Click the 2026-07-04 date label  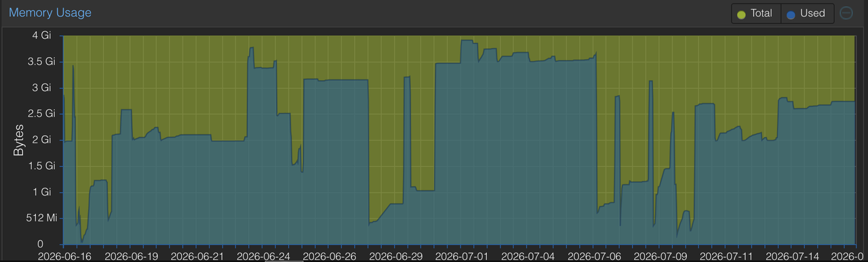[528, 257]
